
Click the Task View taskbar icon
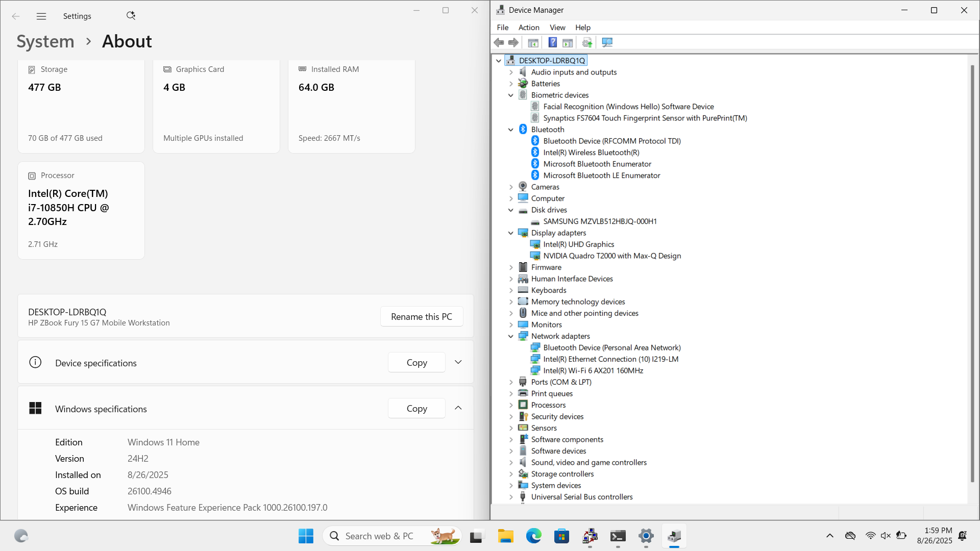point(476,536)
